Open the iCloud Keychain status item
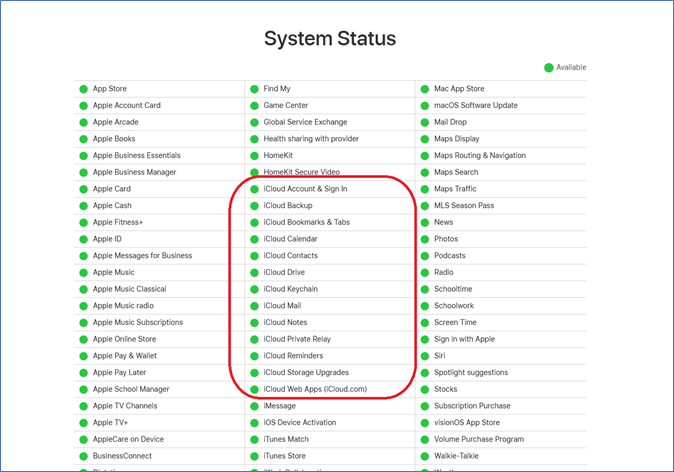Viewport: 674px width, 472px height. tap(291, 289)
